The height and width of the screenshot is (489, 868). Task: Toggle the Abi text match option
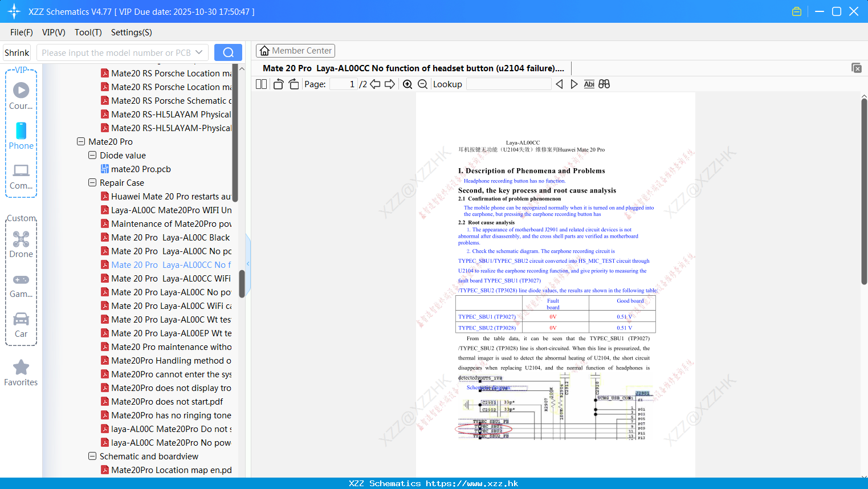tap(589, 84)
